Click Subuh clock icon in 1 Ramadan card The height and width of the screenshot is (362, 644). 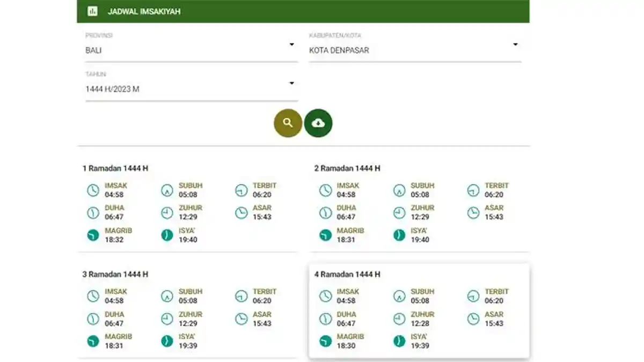pos(167,190)
